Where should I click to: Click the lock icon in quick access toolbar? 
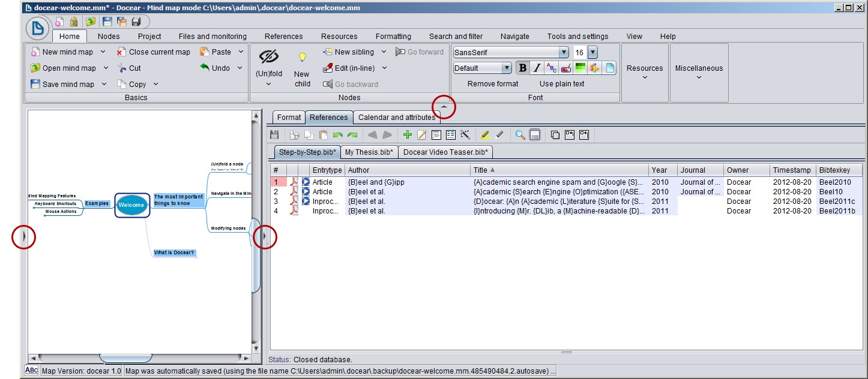tap(73, 22)
